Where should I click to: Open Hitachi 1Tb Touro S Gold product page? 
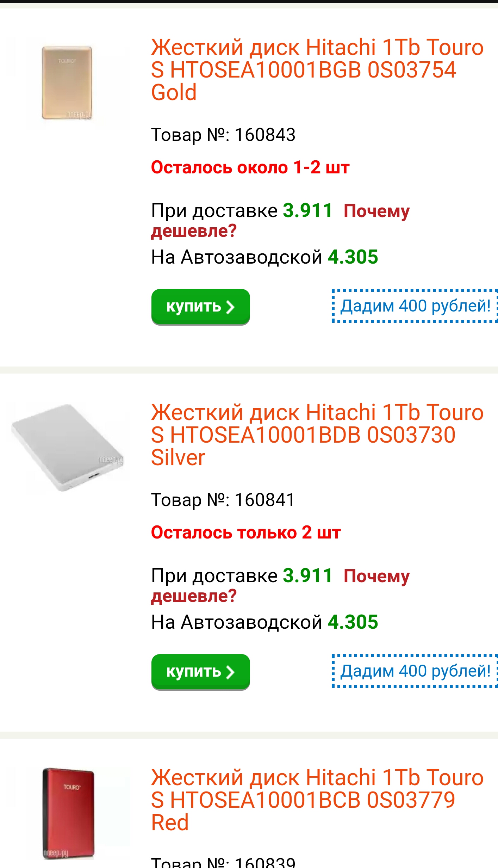(317, 70)
